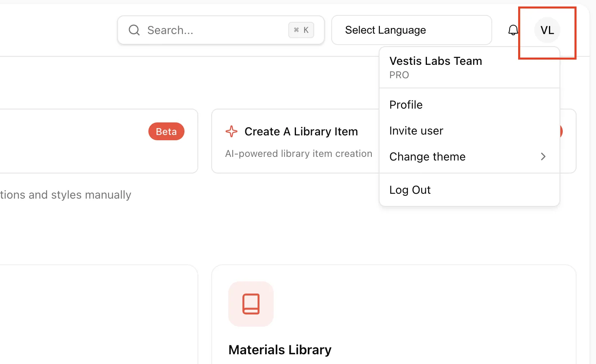Focus the Search input field

pos(221,30)
